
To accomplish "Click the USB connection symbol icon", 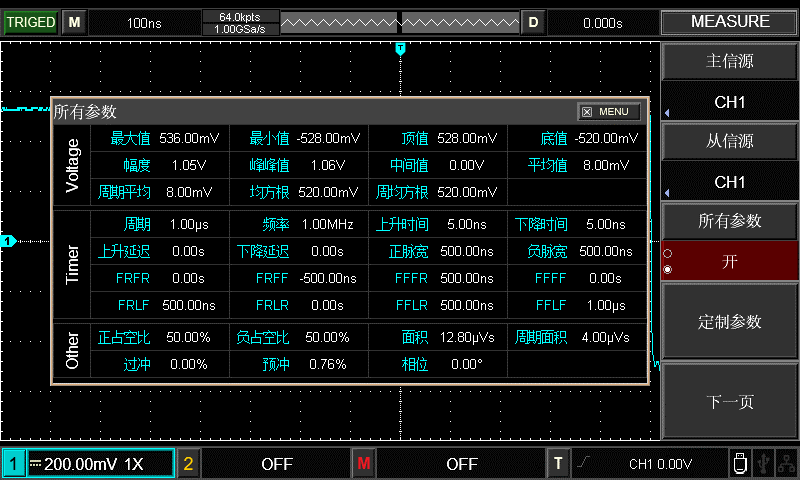I will [765, 463].
